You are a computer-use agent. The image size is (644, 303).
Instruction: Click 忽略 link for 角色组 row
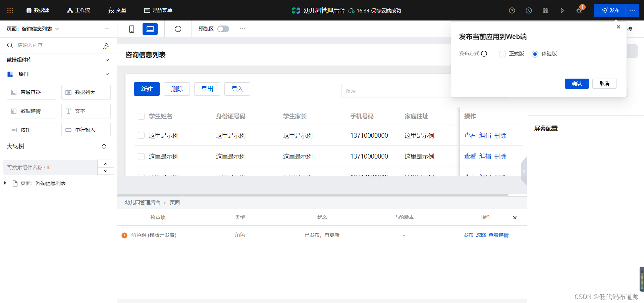(x=481, y=235)
